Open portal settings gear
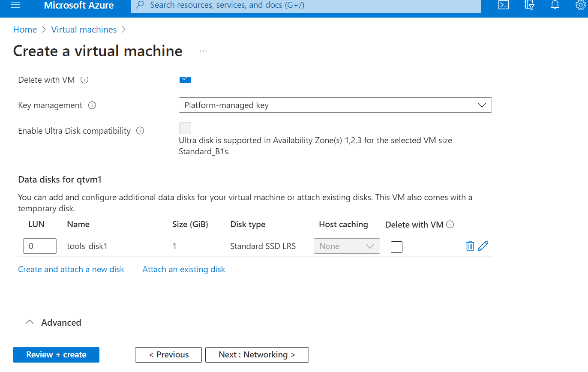 pos(580,5)
